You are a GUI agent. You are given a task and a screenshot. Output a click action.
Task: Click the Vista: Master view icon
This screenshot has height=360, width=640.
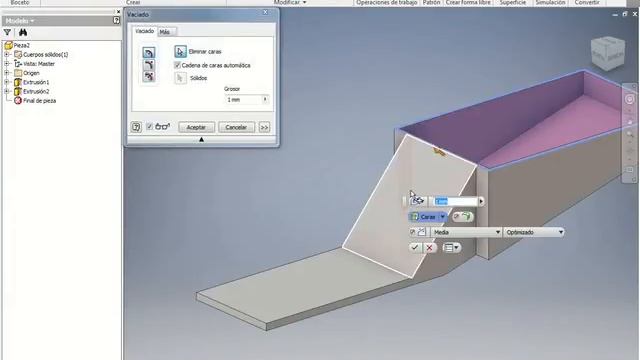coord(18,64)
